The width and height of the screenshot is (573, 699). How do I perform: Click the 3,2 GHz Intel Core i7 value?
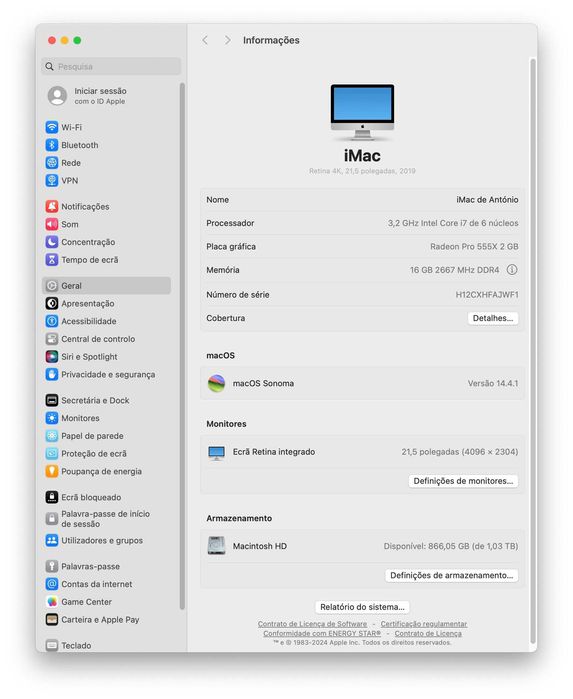(x=453, y=223)
